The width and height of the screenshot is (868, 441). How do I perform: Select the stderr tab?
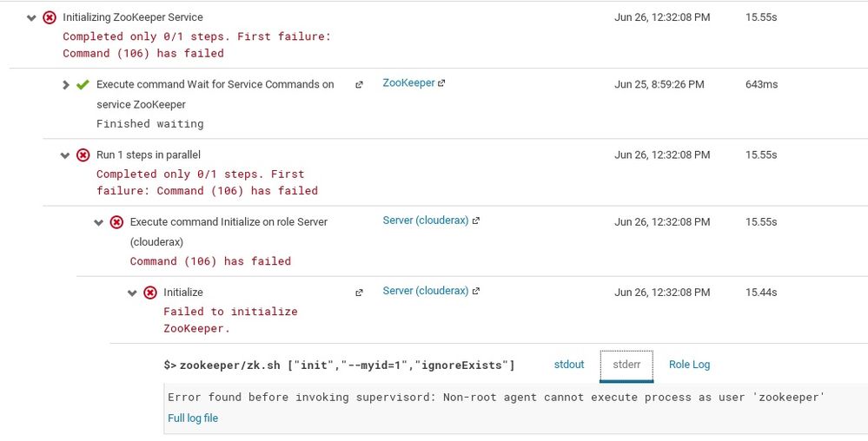click(626, 365)
